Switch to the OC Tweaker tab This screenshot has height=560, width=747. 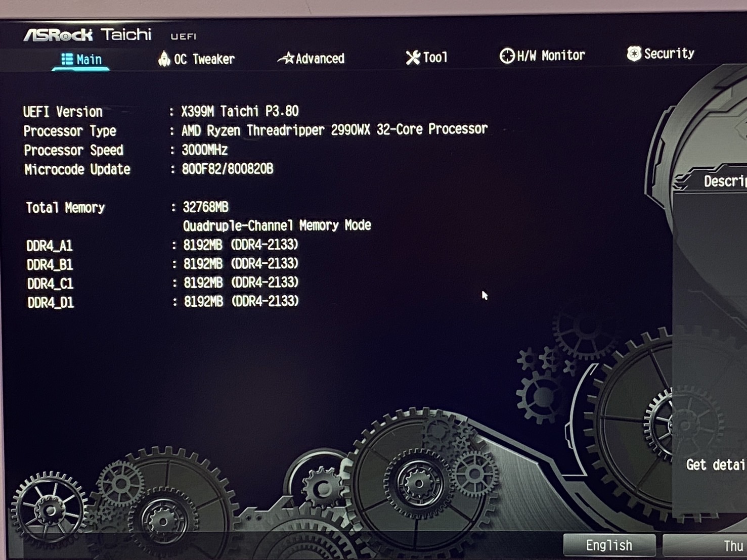pos(196,59)
